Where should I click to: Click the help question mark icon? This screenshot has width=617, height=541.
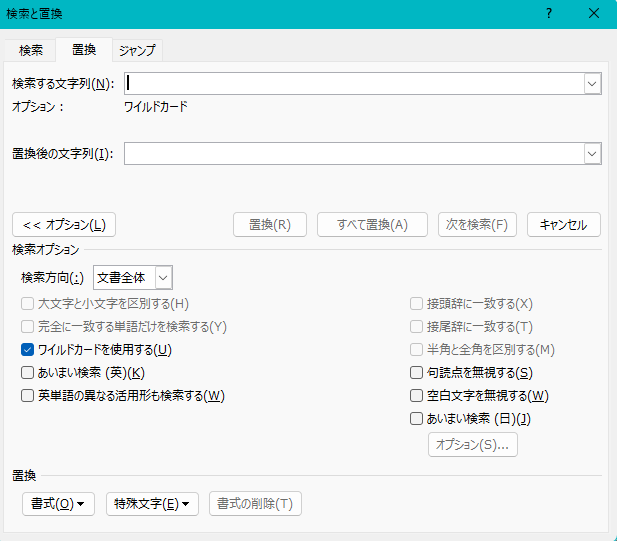pos(548,13)
